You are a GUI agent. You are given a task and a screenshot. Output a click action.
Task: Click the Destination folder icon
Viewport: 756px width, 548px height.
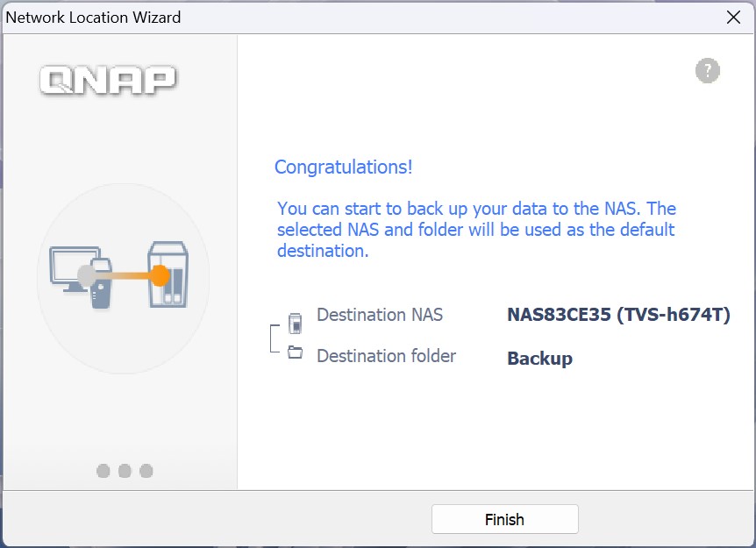coord(296,352)
